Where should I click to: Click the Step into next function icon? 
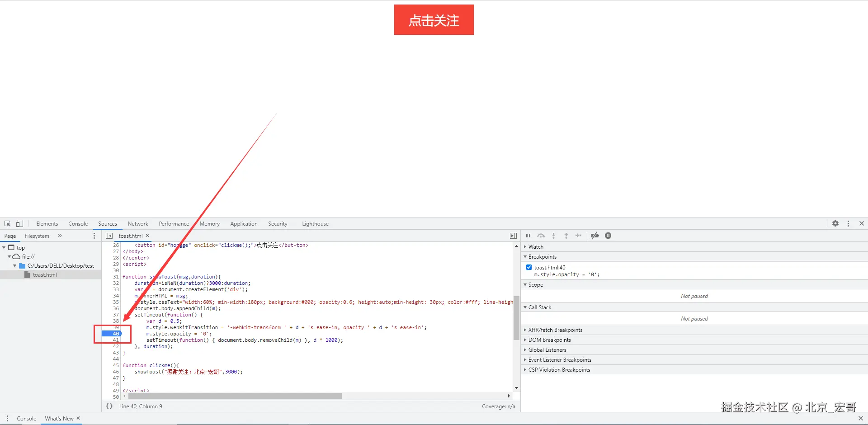553,236
